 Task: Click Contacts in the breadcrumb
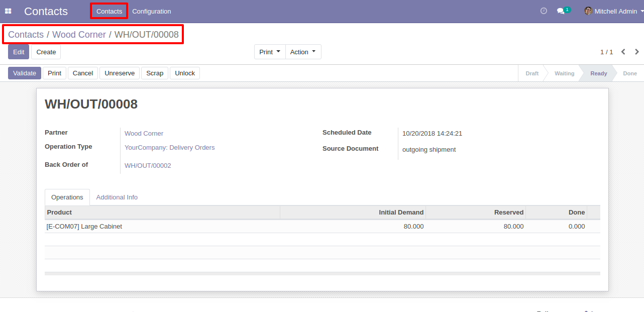point(26,35)
